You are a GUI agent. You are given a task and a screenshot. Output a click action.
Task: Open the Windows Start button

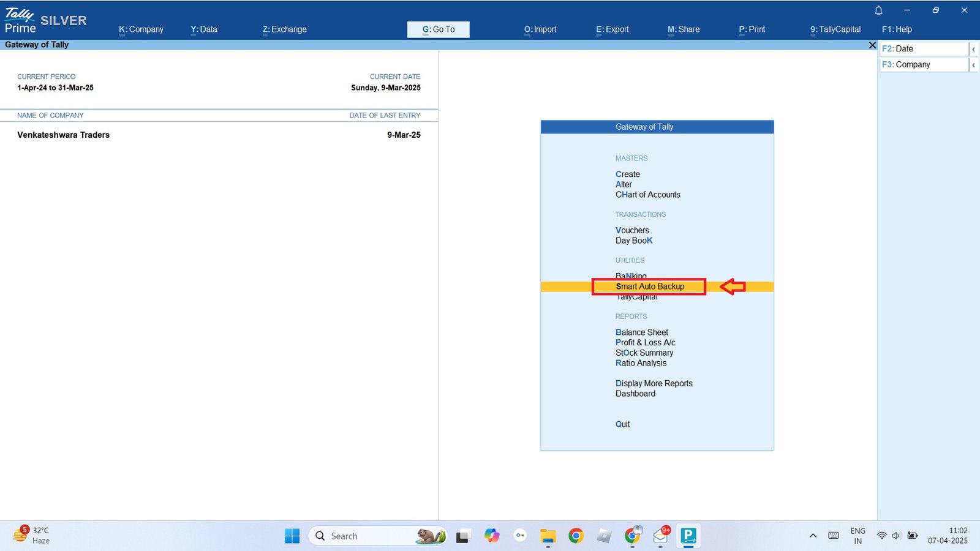(x=292, y=536)
